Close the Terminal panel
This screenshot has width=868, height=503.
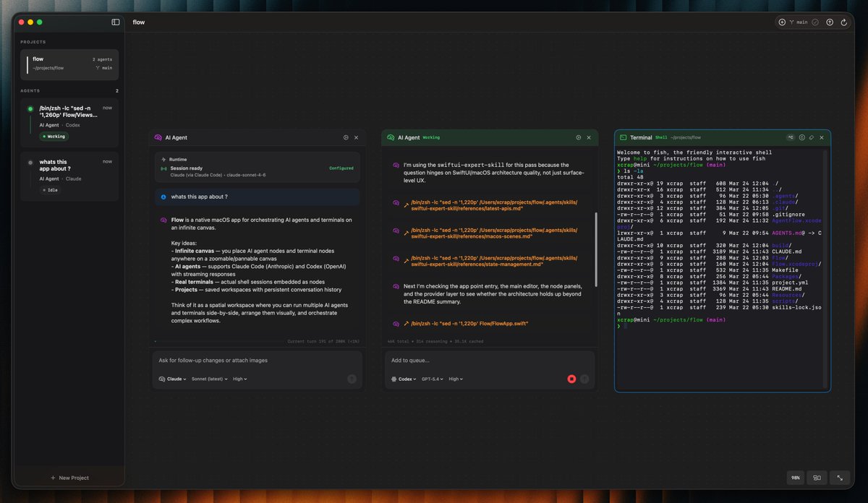coord(822,137)
